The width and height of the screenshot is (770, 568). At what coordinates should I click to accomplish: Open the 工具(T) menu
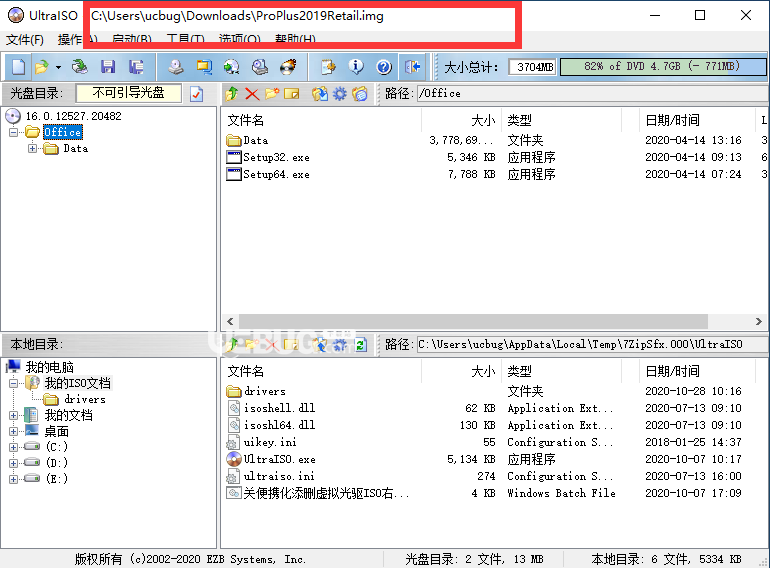[x=186, y=39]
